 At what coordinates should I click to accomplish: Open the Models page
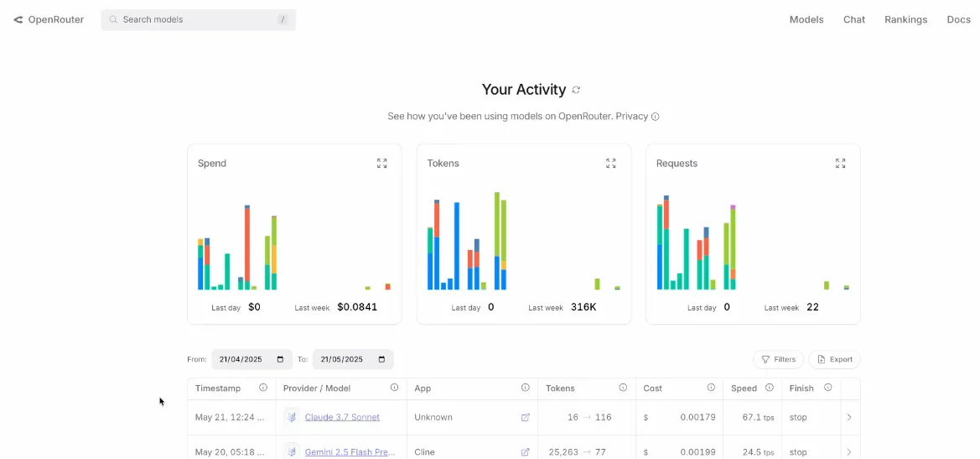click(806, 19)
